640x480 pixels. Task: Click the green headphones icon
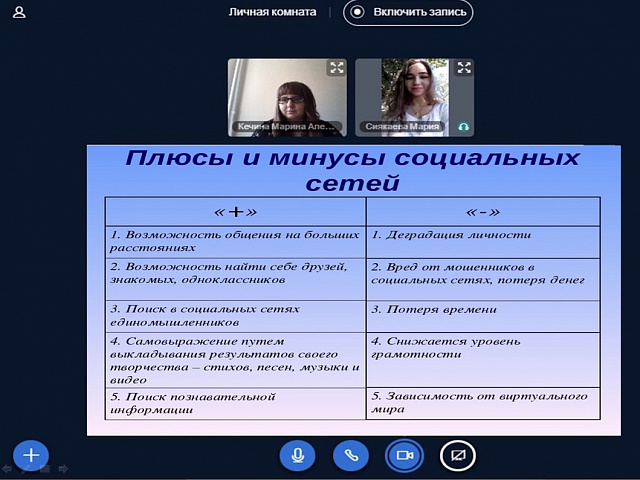(x=463, y=127)
